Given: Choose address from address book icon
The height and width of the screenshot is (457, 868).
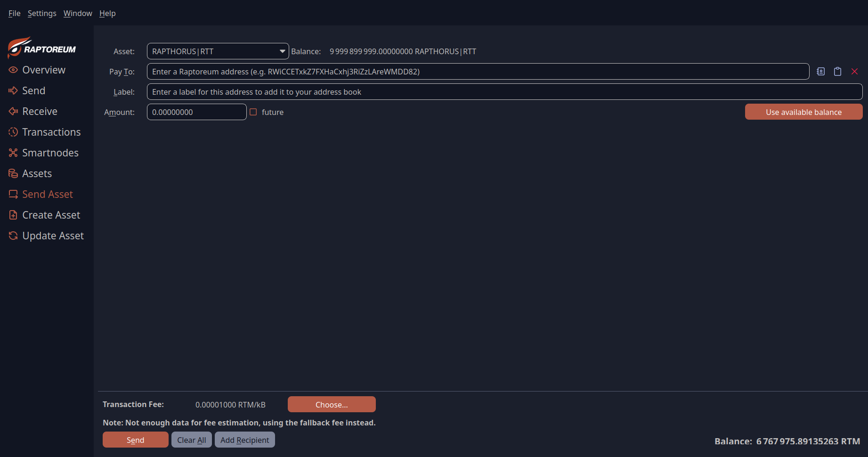Looking at the screenshot, I should pos(820,72).
